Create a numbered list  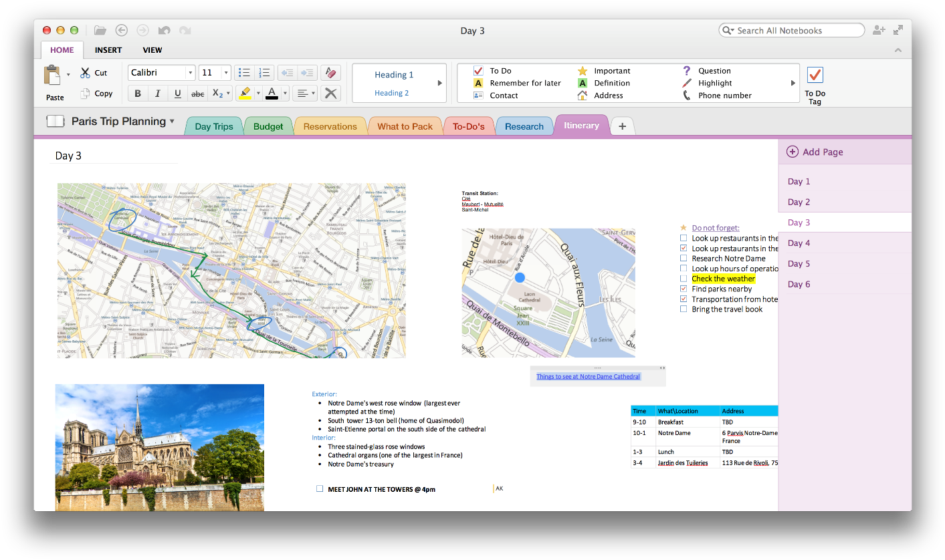click(264, 72)
